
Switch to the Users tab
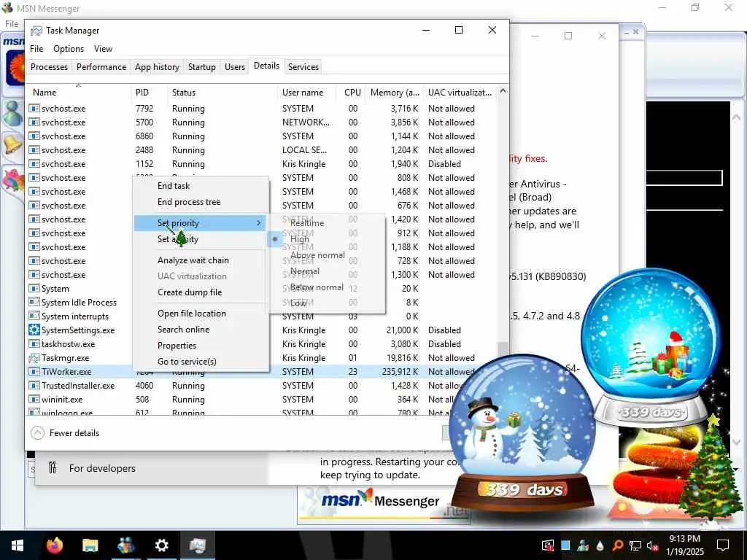pyautogui.click(x=235, y=66)
